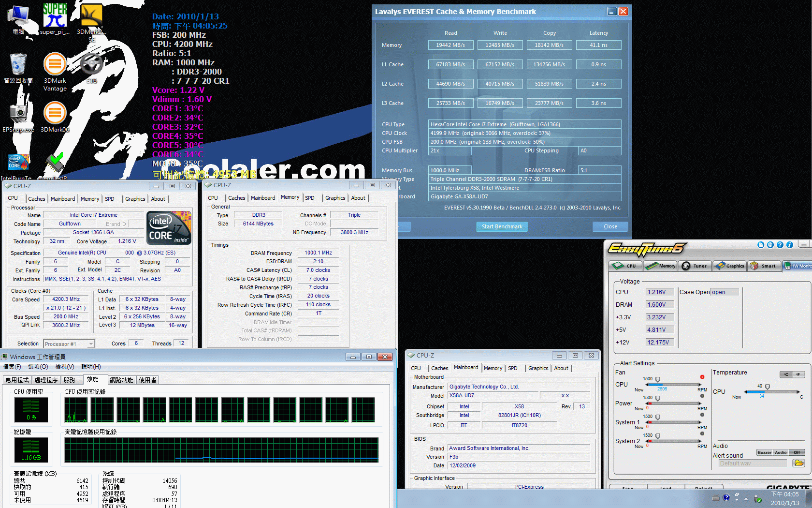
Task: Open the EasyTune6 Graphics tab
Action: [730, 266]
